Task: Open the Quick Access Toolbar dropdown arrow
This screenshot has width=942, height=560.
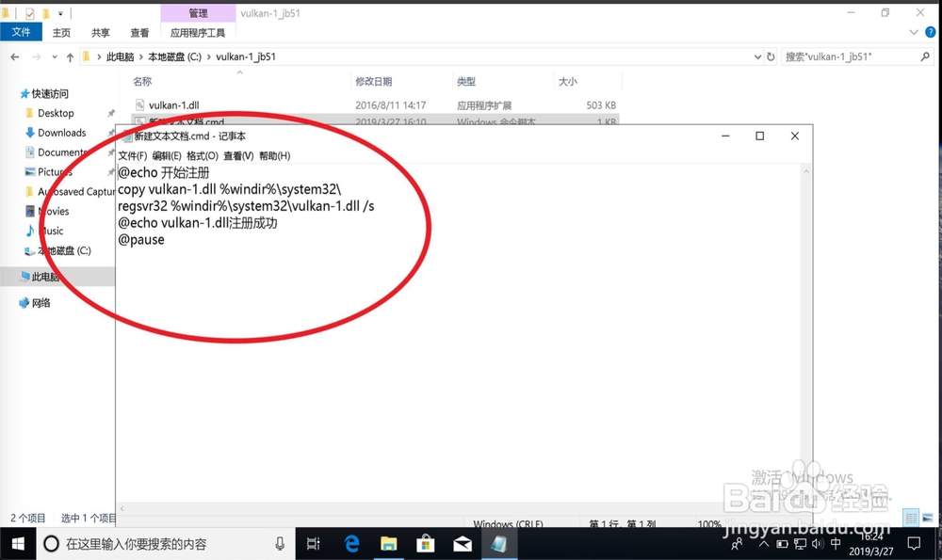Action: pos(60,13)
